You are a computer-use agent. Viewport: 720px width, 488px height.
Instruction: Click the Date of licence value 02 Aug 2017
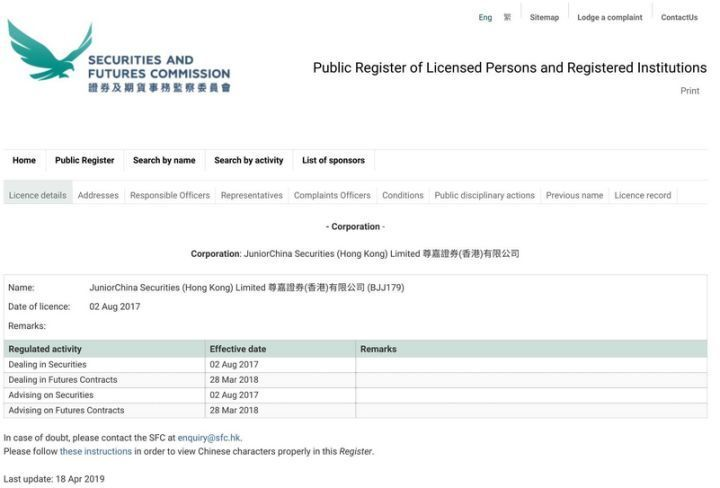[115, 307]
